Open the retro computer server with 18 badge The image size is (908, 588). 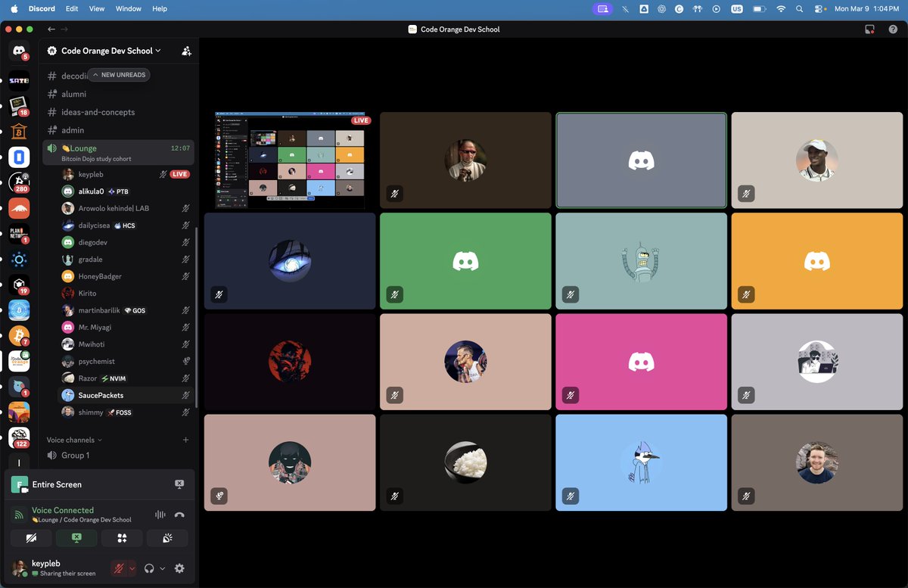pos(19,106)
